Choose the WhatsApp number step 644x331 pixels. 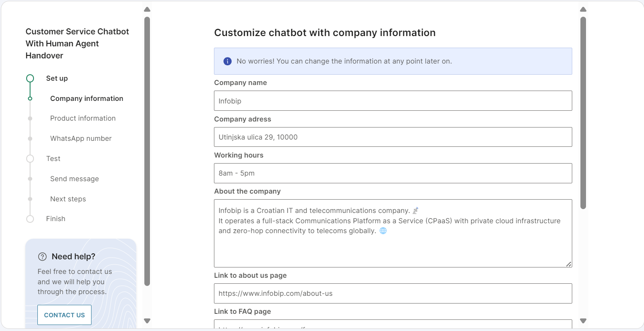click(81, 138)
